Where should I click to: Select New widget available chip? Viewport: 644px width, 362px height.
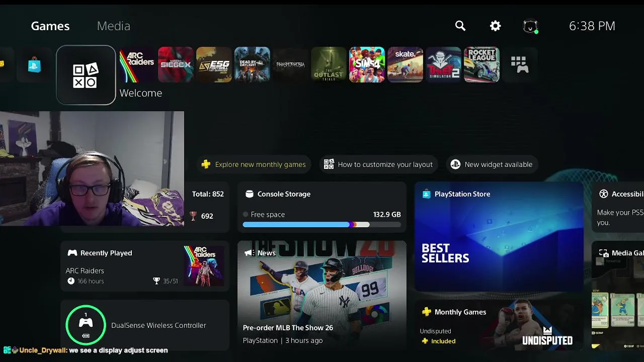[493, 164]
